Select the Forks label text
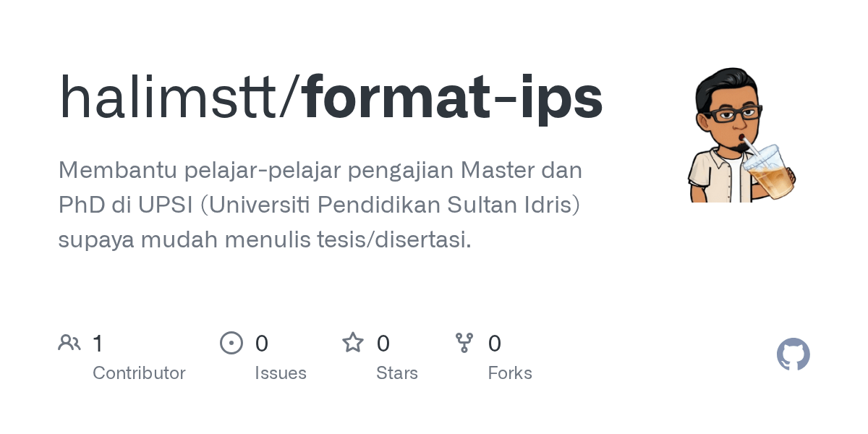Image resolution: width=868 pixels, height=434 pixels. click(x=510, y=373)
